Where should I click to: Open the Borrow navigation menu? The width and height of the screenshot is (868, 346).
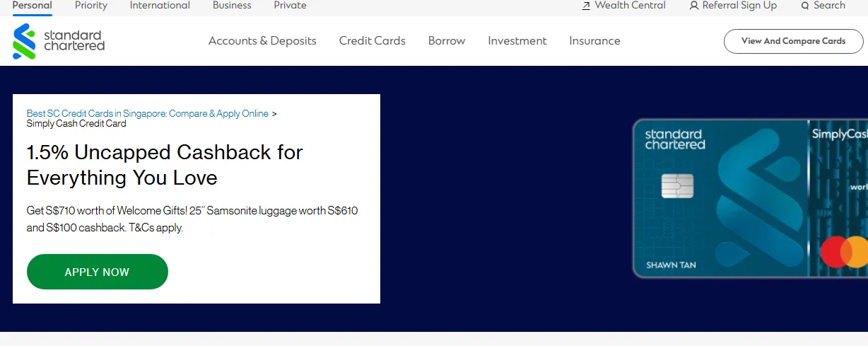(x=447, y=41)
